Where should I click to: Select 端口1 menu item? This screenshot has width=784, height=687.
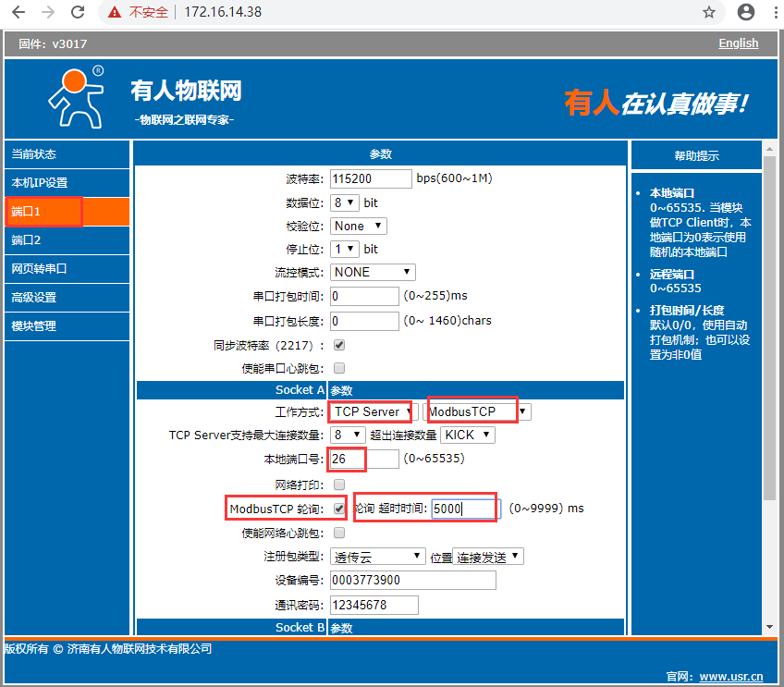point(67,212)
